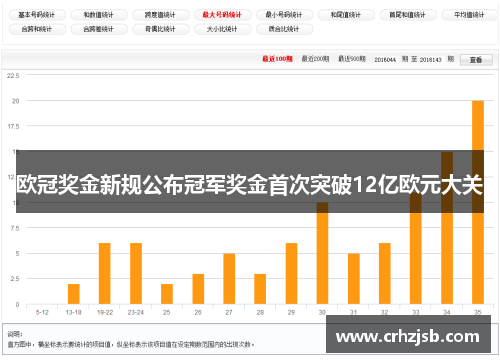The height and width of the screenshot is (362, 500).
Task: Switch to the 和数值统计 tab
Action: [99, 15]
